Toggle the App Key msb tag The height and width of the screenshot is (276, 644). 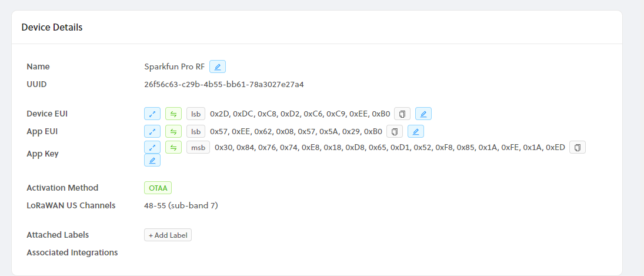198,148
